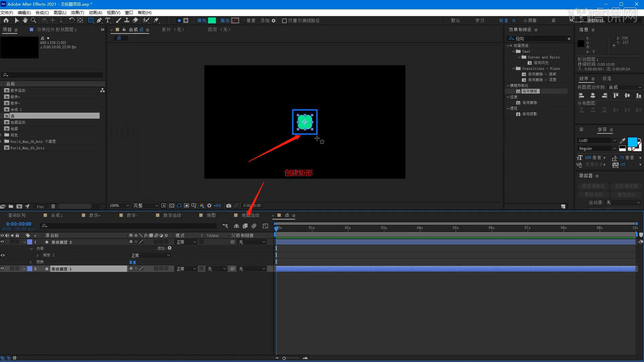
Task: Open the 动画(A) menu
Action: point(95,12)
